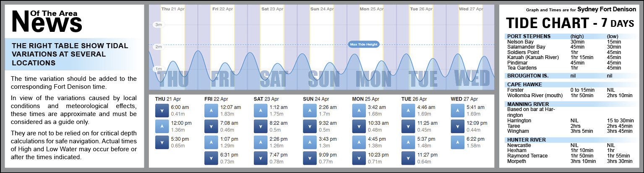Select the Thu 21 Apr graph column header

172,9
